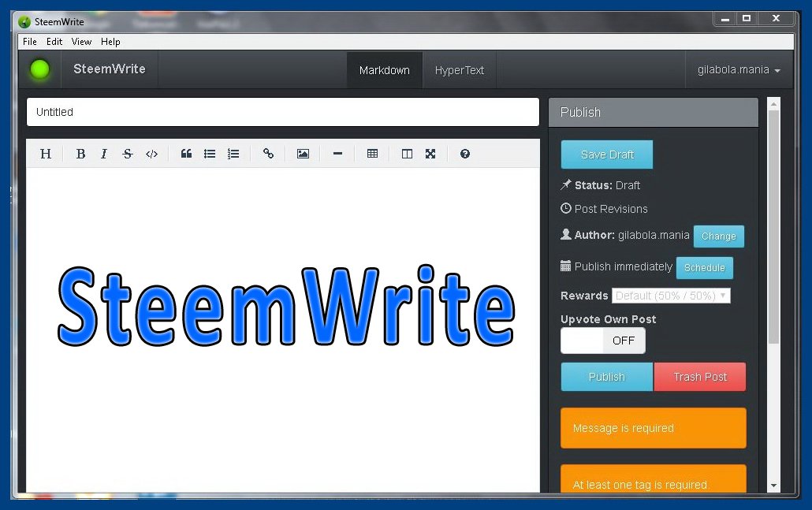Click the sidebar vertical scrollbar thumb
Screen dimensions: 812x510
pos(773,226)
